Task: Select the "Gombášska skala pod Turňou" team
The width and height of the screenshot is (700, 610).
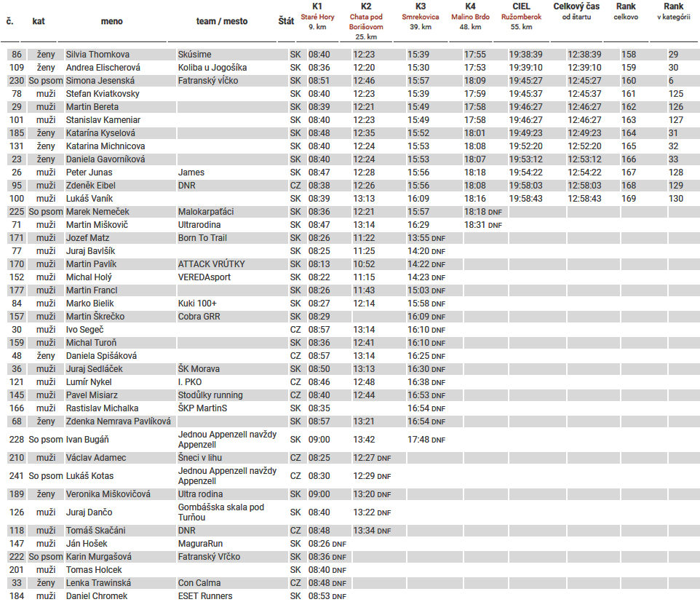Action: (220, 512)
